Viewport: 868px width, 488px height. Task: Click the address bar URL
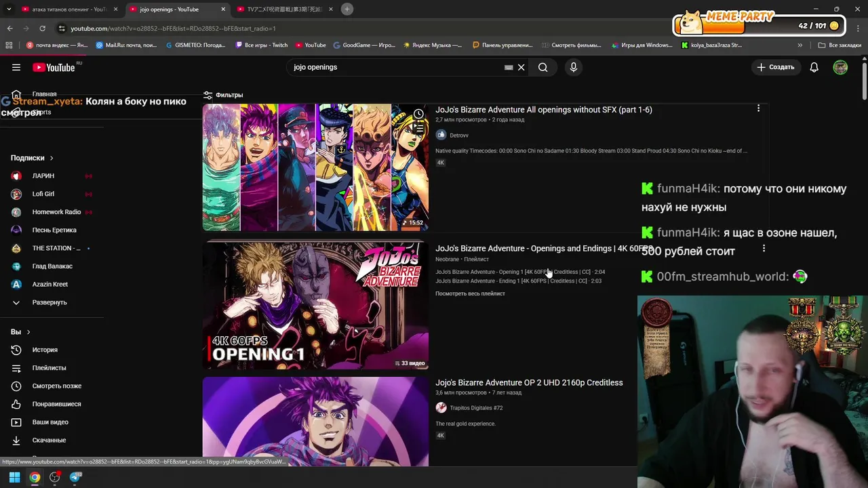[x=173, y=28]
